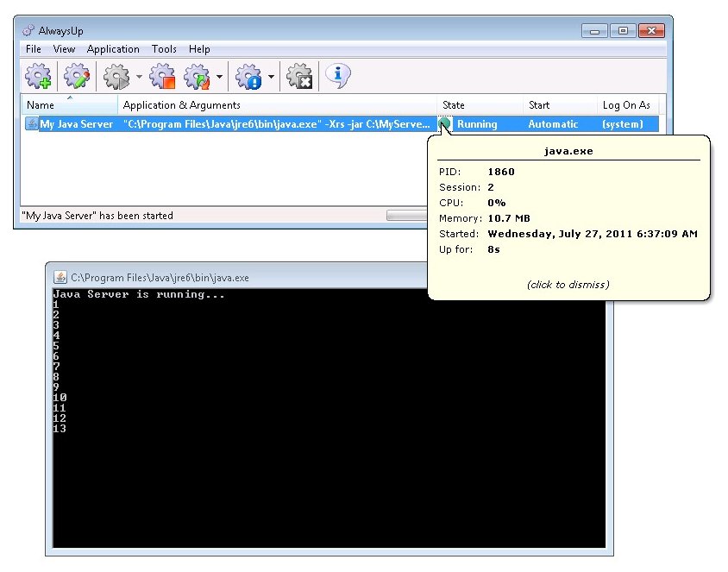
Task: Dismiss the tooltip via '(click to dismiss)'
Action: coord(568,285)
